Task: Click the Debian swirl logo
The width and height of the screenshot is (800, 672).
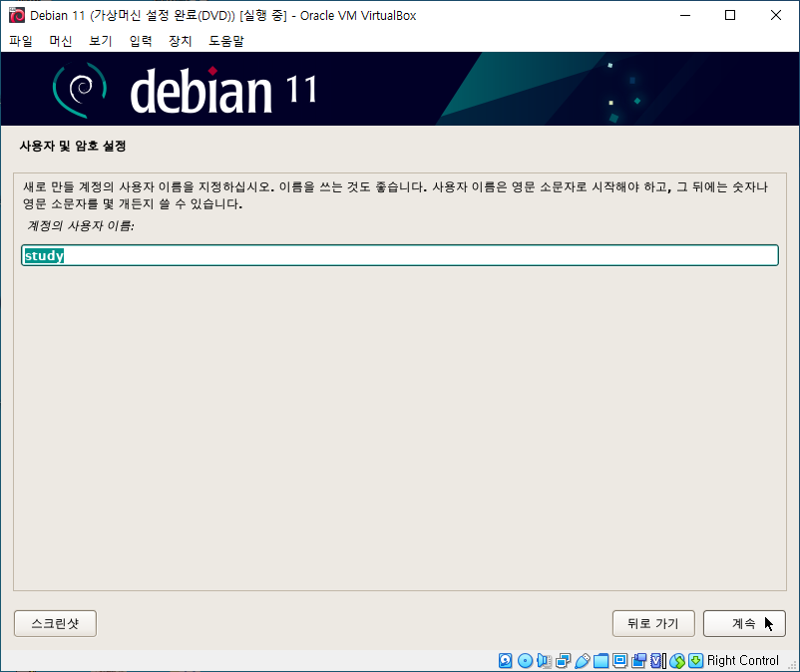Action: click(80, 89)
